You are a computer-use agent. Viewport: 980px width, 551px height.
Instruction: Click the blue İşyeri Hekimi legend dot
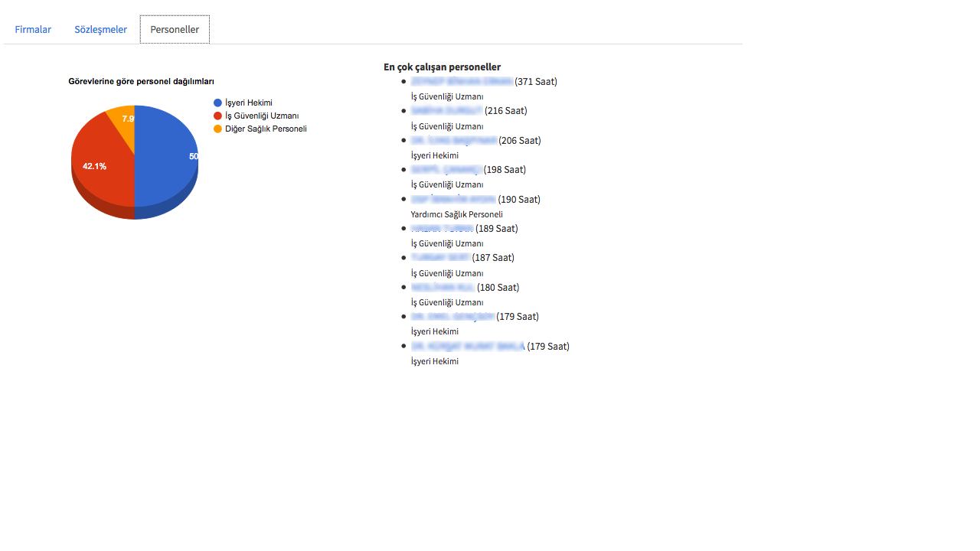click(x=217, y=103)
